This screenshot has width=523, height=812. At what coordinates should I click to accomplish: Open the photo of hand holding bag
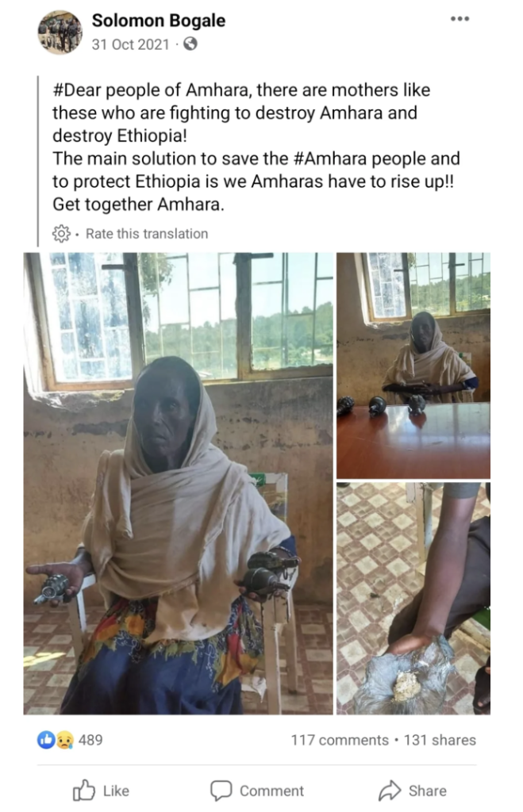pyautogui.click(x=413, y=598)
